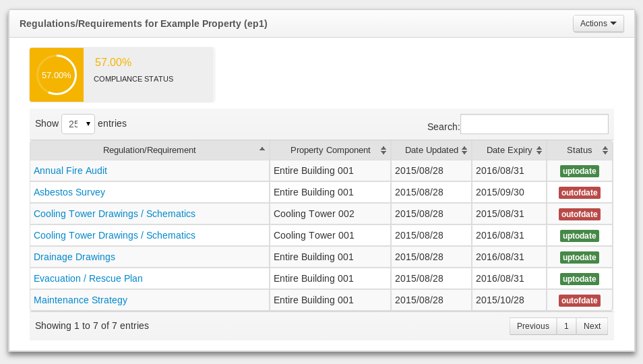The height and width of the screenshot is (364, 643).
Task: Select page 1 in pagination
Action: point(566,326)
